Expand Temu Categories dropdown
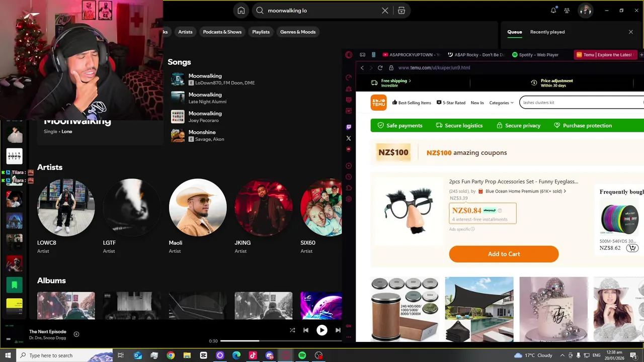Image resolution: width=644 pixels, height=362 pixels. tap(501, 103)
